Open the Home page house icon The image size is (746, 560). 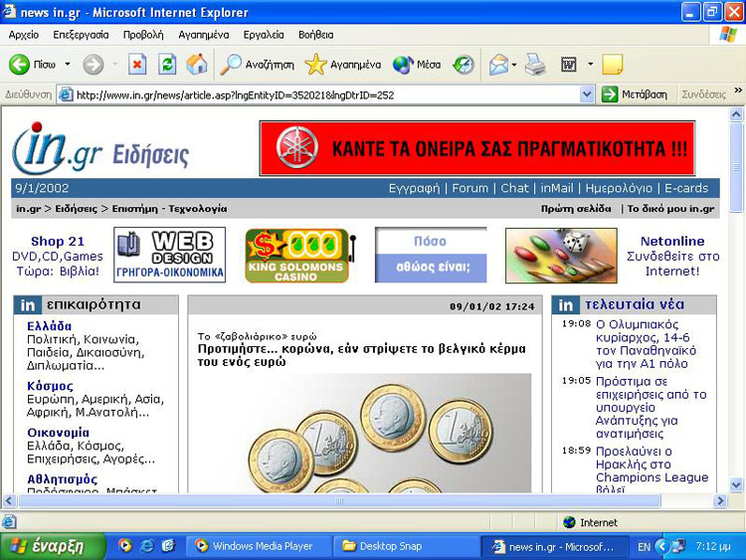pos(197,65)
